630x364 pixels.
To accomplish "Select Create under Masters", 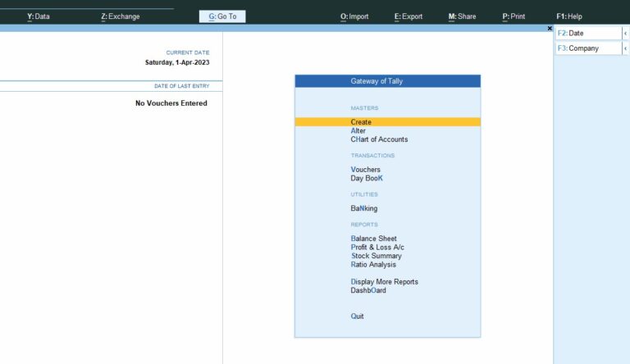I will (361, 122).
